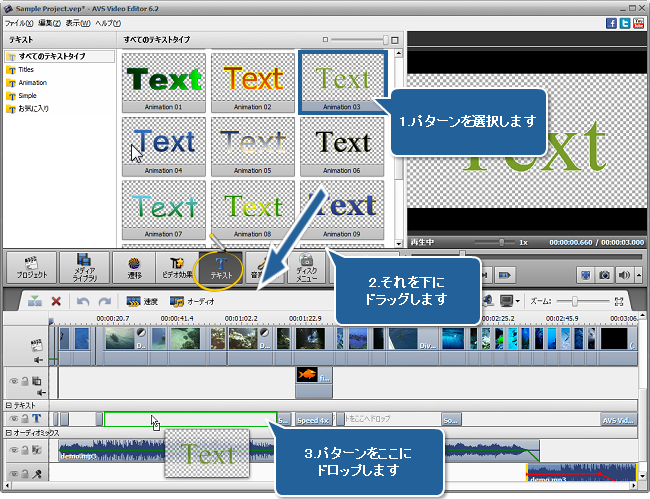Collapse the テキスト track group

pyautogui.click(x=9, y=404)
